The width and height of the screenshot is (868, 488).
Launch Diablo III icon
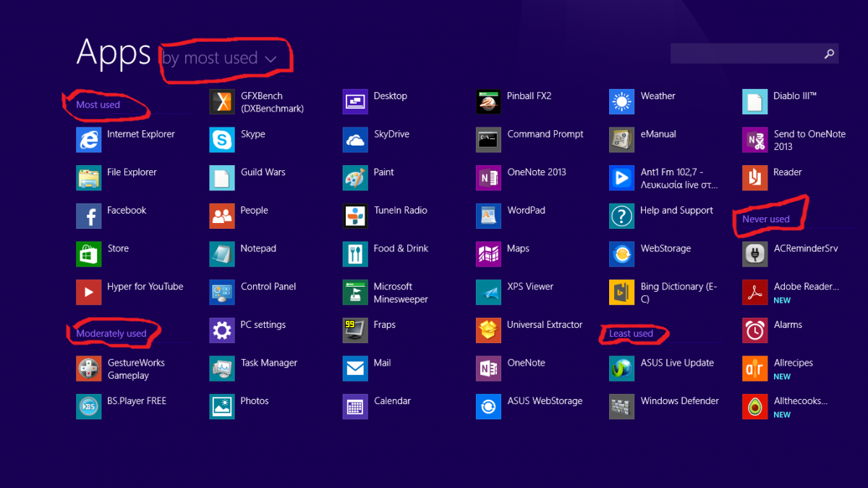[x=755, y=102]
